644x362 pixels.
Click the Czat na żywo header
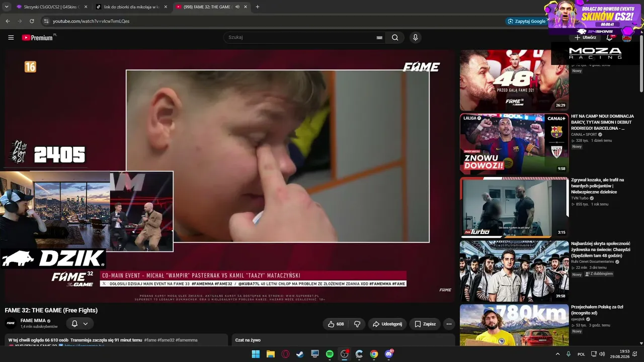coord(248,340)
